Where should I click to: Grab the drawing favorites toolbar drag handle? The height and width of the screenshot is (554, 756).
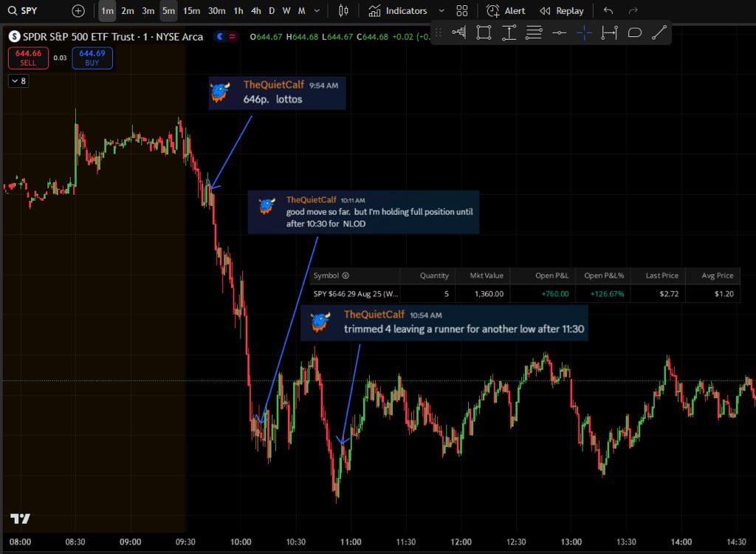point(439,33)
